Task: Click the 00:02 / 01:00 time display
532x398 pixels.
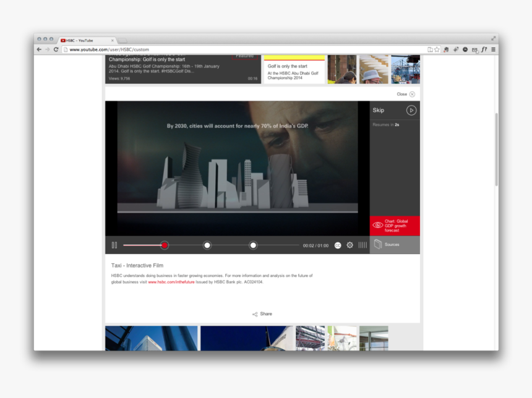Action: click(x=315, y=246)
